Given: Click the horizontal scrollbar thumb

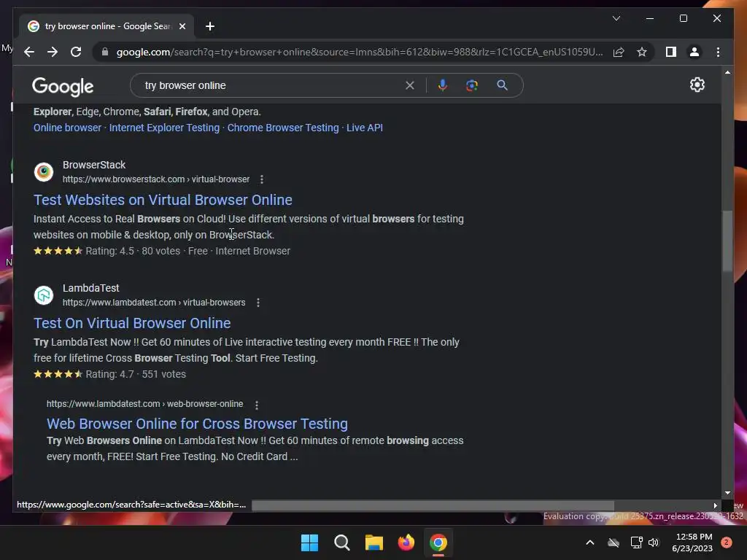Looking at the screenshot, I should [x=433, y=505].
